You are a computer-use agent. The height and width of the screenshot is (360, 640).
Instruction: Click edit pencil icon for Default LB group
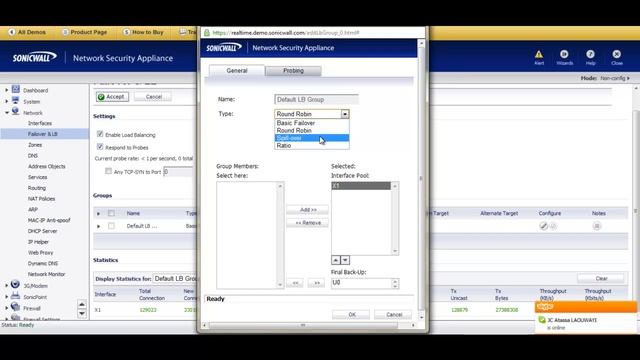(543, 226)
